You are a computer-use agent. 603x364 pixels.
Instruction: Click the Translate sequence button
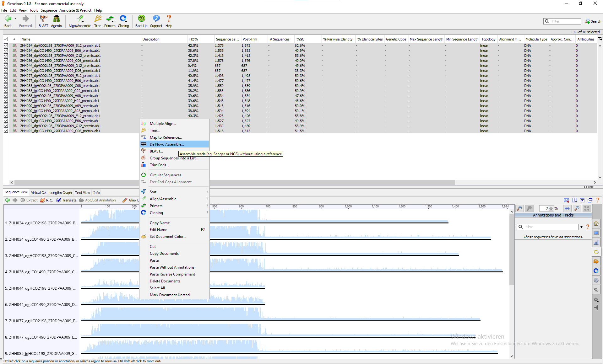pos(66,200)
